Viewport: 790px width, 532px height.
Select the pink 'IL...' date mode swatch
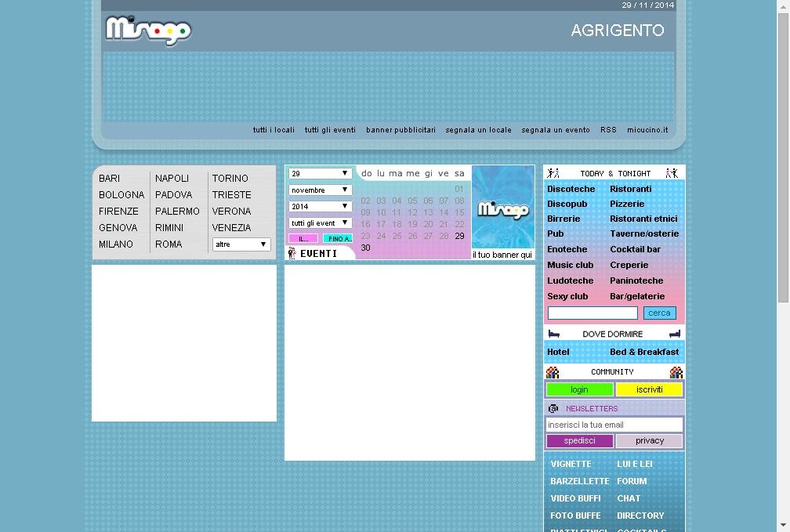(303, 239)
